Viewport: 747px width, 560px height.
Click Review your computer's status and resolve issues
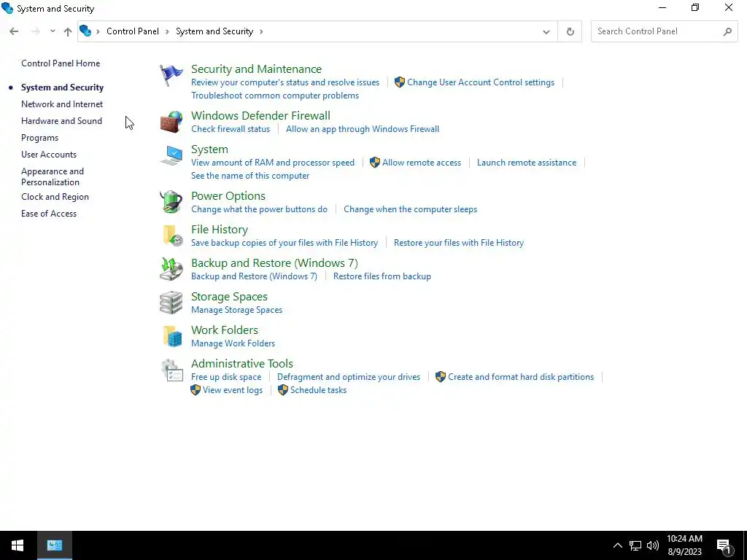coord(285,82)
